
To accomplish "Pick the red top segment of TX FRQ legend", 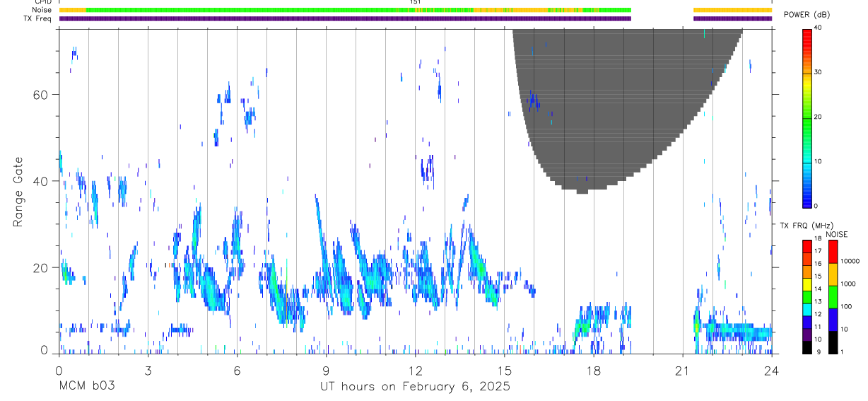I will point(807,245).
